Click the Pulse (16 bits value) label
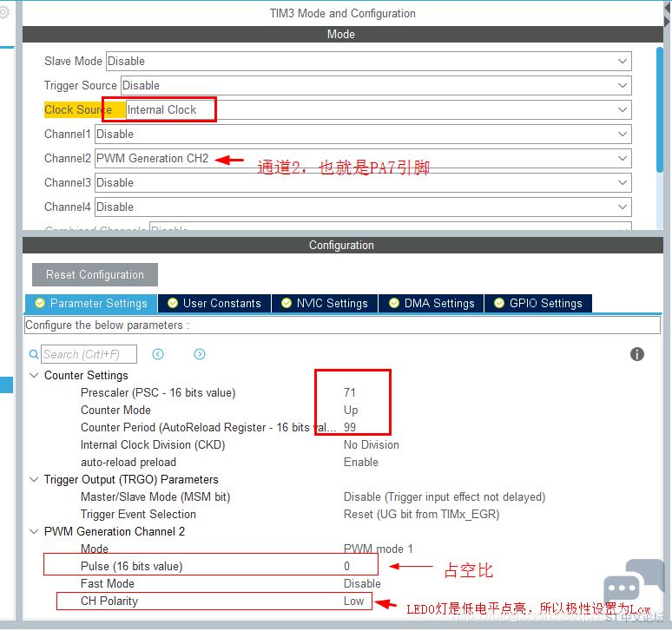 [x=132, y=566]
